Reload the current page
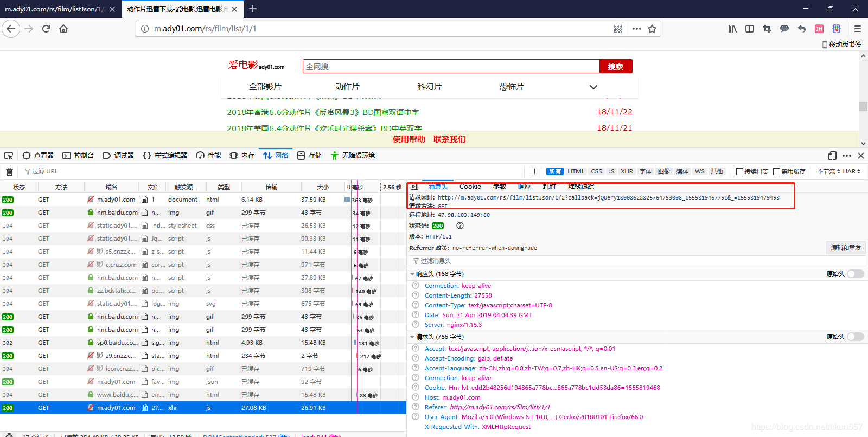 point(46,29)
